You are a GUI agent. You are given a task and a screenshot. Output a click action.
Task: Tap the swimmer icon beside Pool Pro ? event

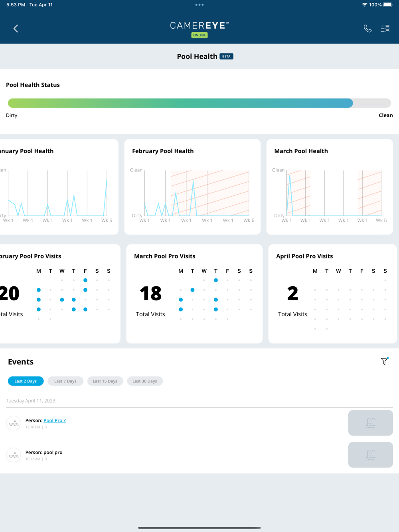[14, 423]
